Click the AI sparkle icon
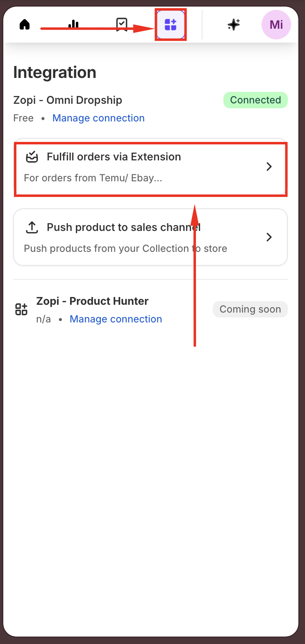This screenshot has width=305, height=644. pyautogui.click(x=234, y=25)
